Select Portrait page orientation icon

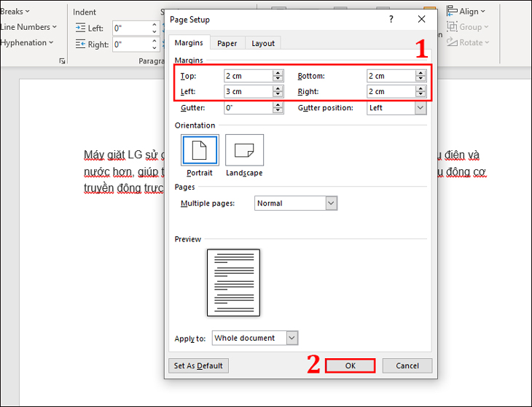coord(199,150)
